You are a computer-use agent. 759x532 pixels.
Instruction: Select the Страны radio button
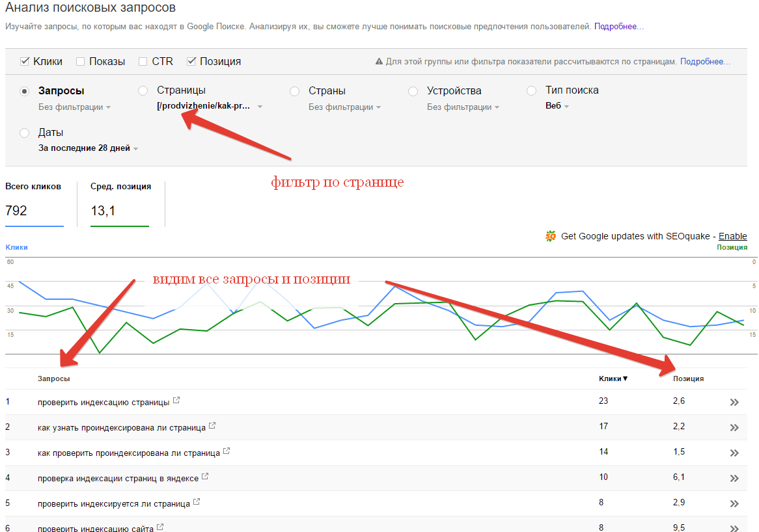coord(294,92)
